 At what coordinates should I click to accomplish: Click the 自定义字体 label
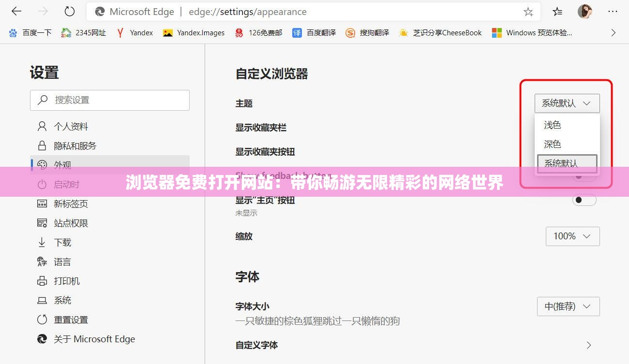pos(257,345)
